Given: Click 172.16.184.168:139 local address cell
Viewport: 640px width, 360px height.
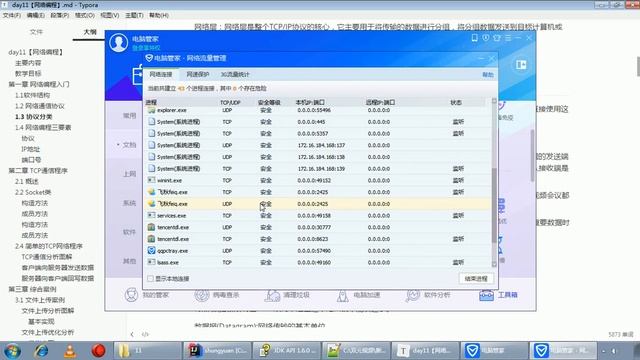Looking at the screenshot, I should (321, 169).
